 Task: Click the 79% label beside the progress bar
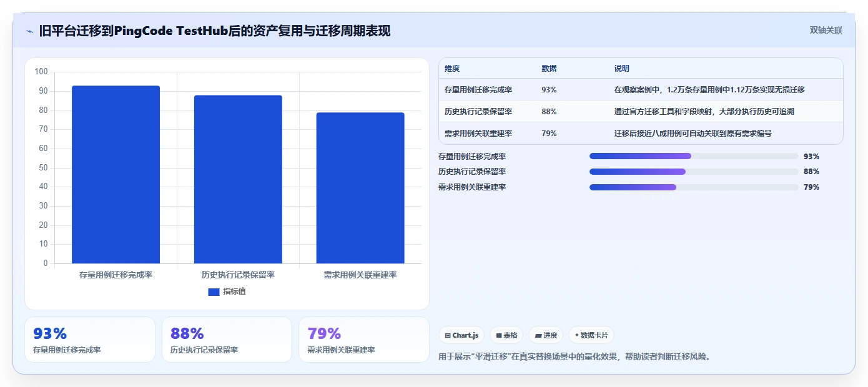[811, 187]
